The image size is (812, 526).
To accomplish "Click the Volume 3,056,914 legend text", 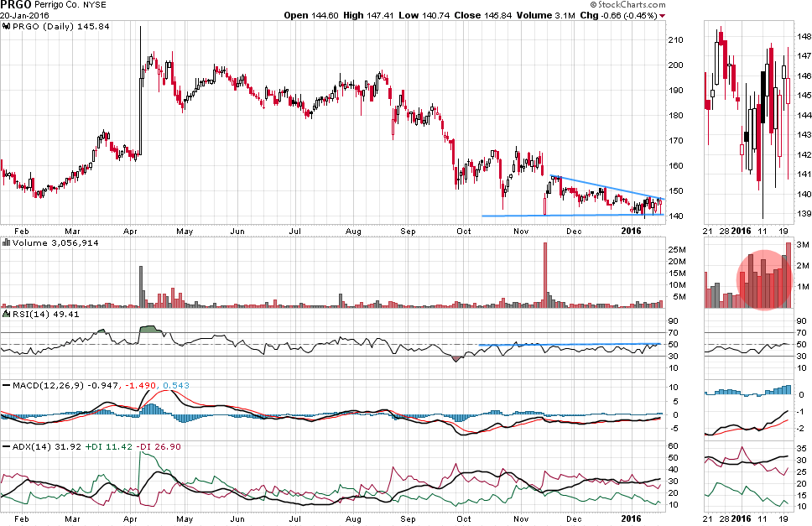I will 55,242.
